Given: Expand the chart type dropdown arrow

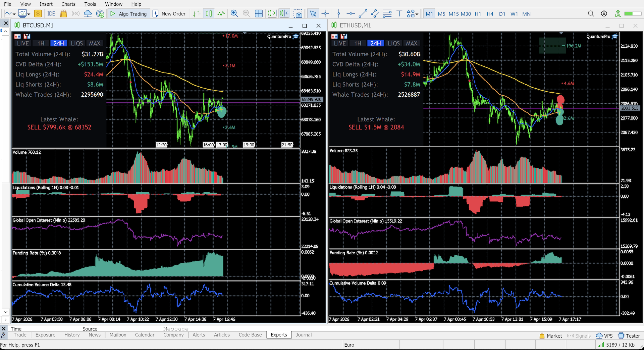Looking at the screenshot, I should point(14,14).
